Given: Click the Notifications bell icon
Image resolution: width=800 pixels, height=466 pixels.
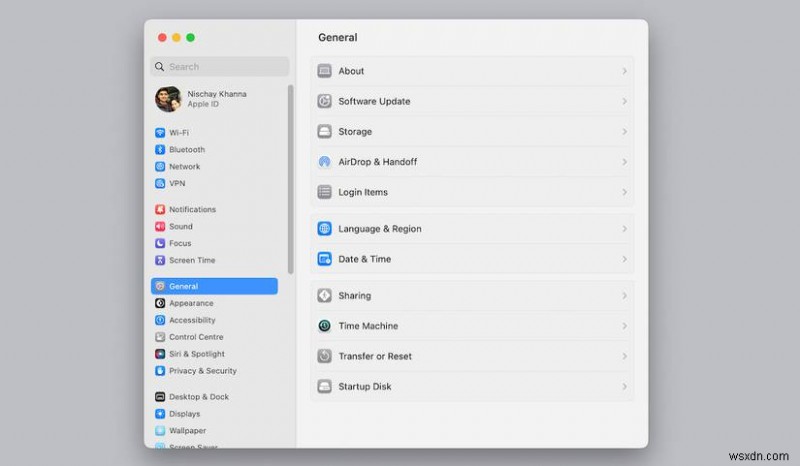Looking at the screenshot, I should (160, 209).
